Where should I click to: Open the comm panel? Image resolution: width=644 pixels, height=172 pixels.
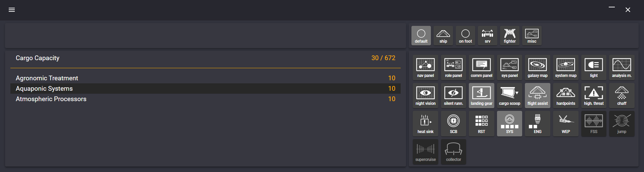tap(481, 68)
